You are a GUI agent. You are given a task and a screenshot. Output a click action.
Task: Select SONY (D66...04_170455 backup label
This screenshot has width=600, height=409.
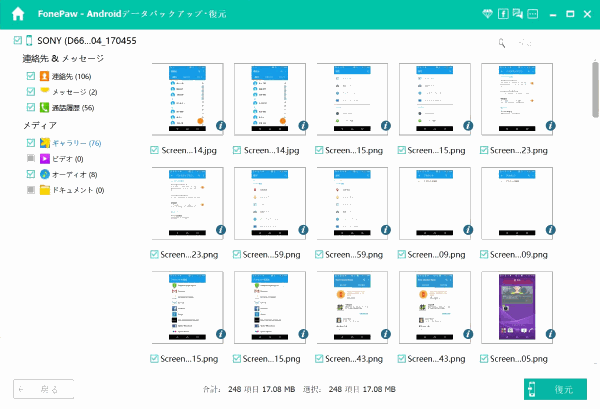click(87, 41)
